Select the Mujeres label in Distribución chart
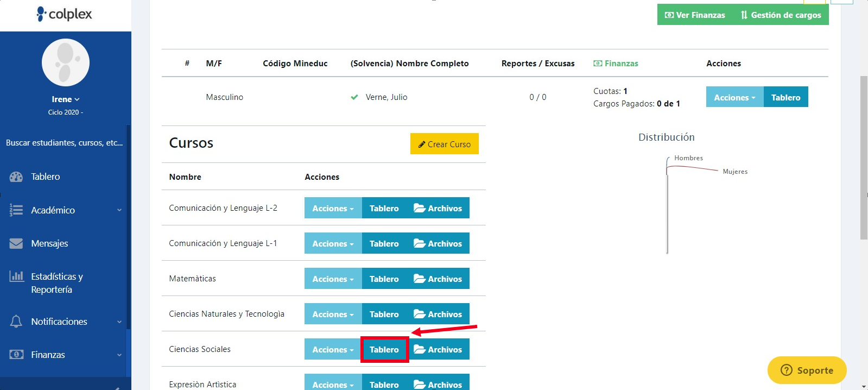 pyautogui.click(x=735, y=172)
